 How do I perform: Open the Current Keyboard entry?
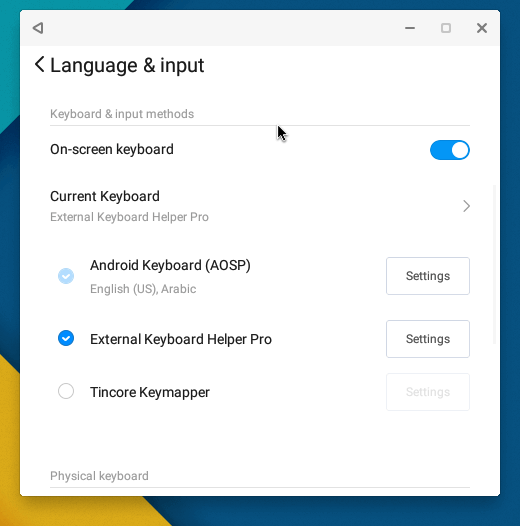(260, 206)
